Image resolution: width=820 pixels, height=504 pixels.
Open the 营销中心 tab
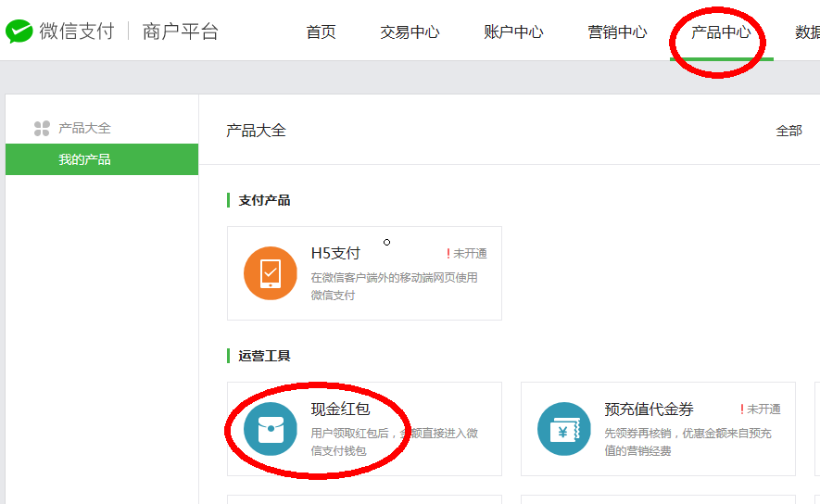point(617,32)
